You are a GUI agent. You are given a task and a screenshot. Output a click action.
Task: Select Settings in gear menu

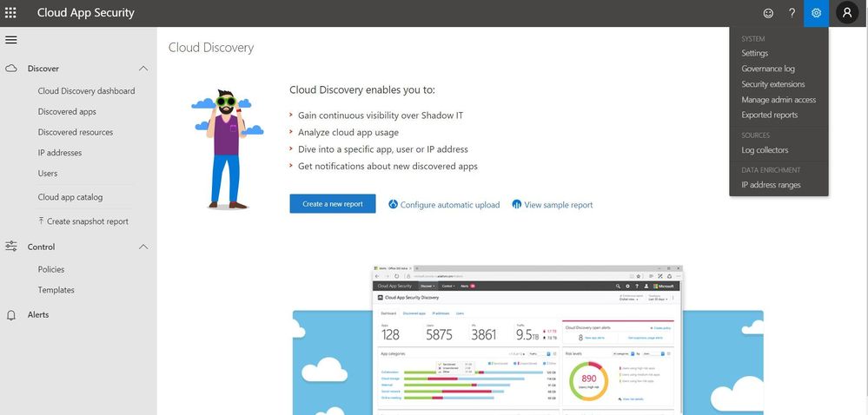[754, 53]
